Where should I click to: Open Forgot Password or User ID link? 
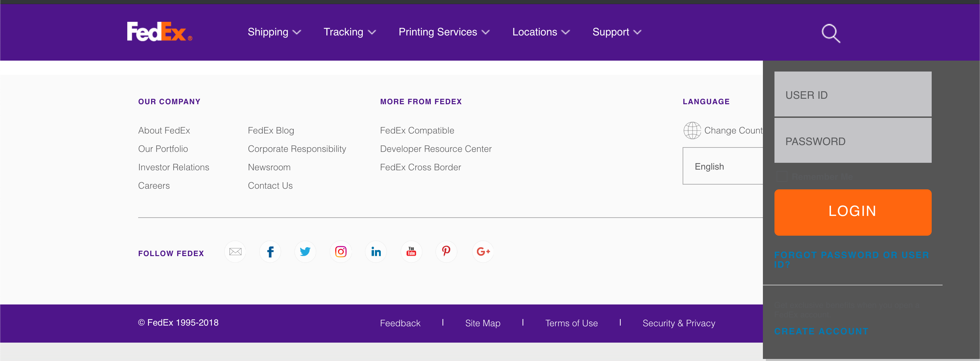[x=851, y=259]
